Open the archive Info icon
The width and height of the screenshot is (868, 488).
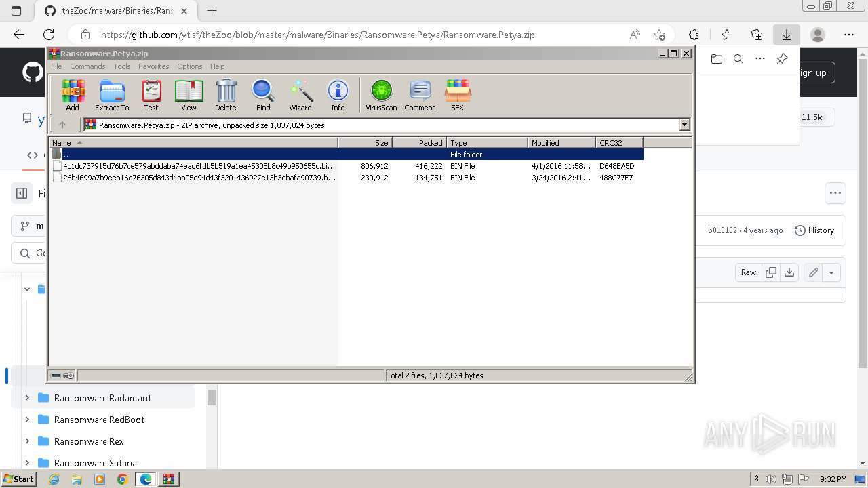338,95
